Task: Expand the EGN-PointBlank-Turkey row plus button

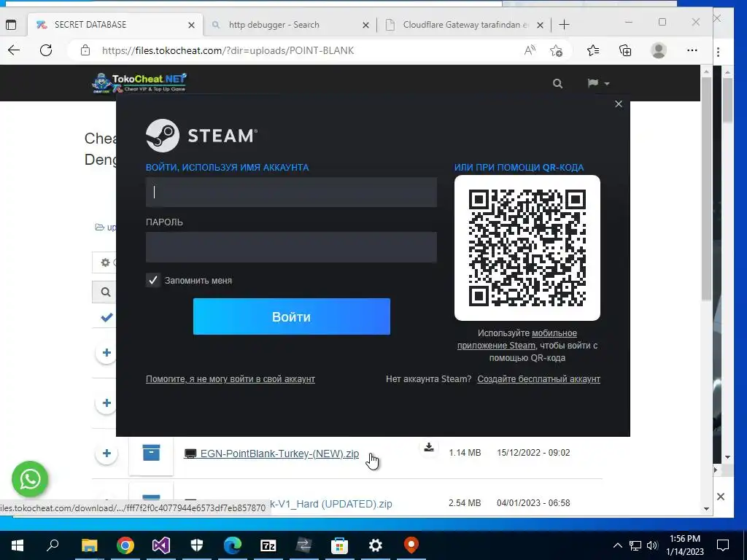Action: coord(107,453)
